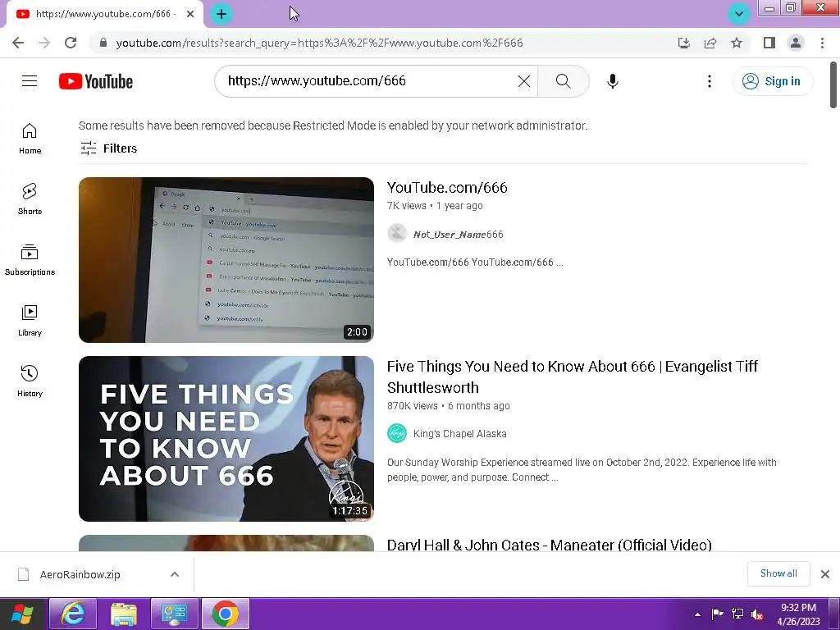Click the address bar URL

tap(319, 43)
